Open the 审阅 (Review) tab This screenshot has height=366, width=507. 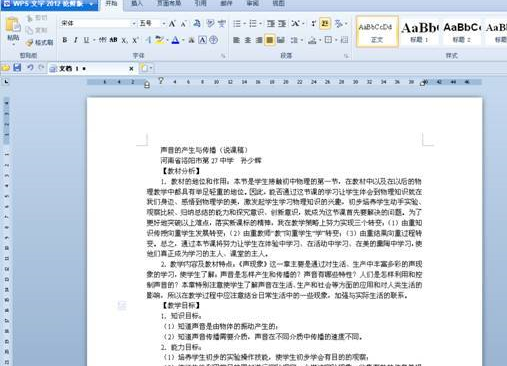click(252, 3)
